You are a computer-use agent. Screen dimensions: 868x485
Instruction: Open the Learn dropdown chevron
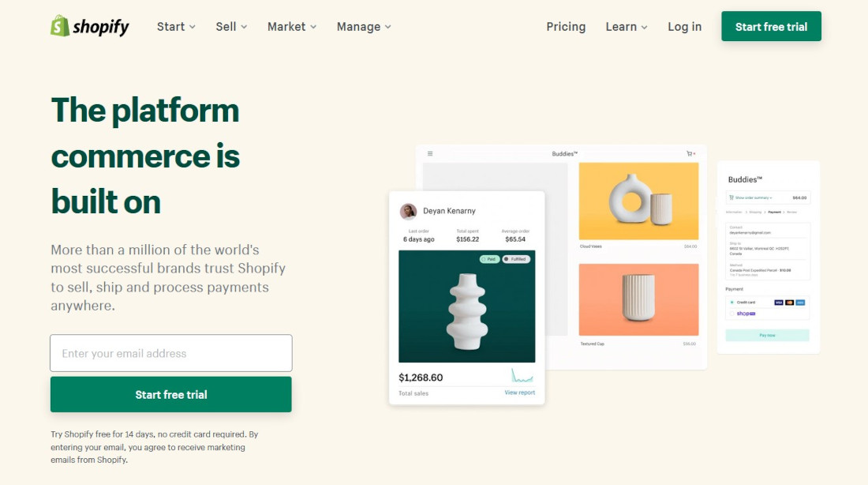[645, 27]
